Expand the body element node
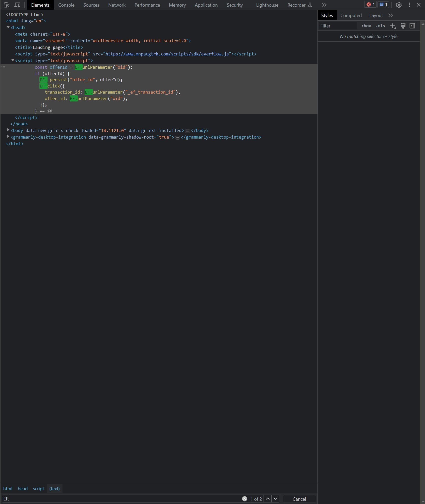425x504 pixels. click(x=8, y=130)
